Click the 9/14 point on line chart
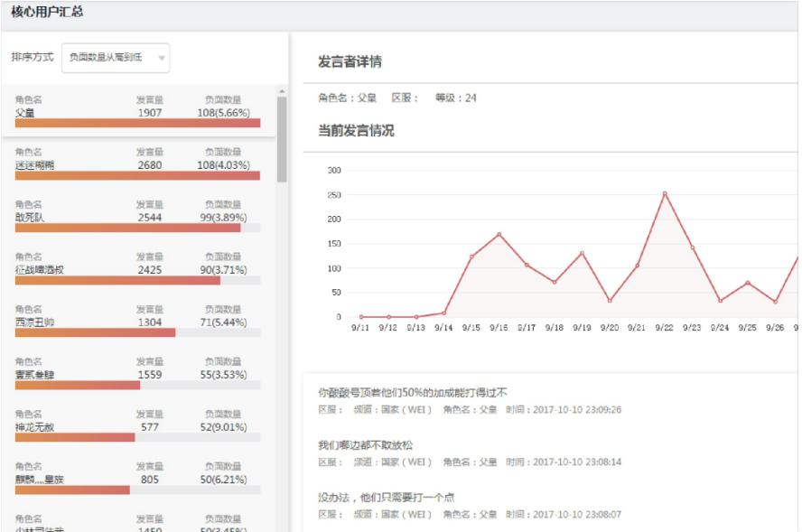The image size is (802, 532). (x=443, y=313)
